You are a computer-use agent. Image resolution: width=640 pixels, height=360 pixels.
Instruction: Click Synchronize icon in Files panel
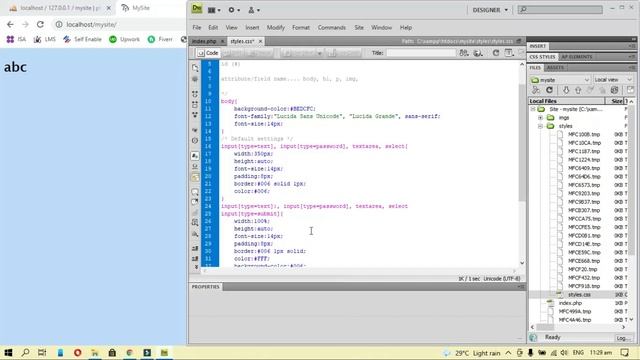point(614,90)
